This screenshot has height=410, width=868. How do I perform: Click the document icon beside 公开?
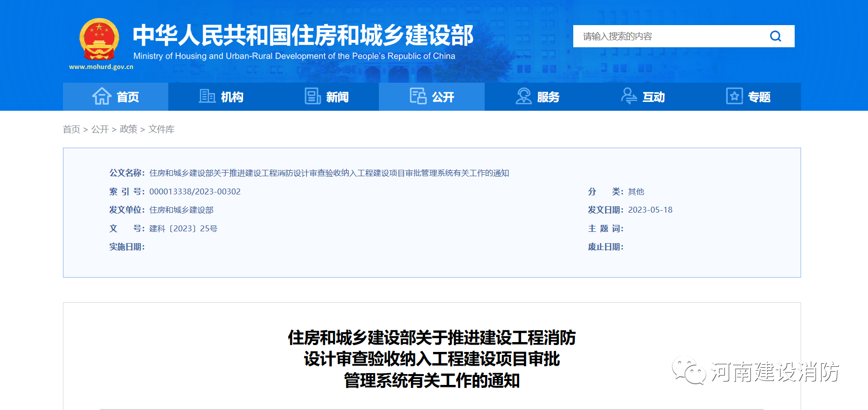point(418,96)
